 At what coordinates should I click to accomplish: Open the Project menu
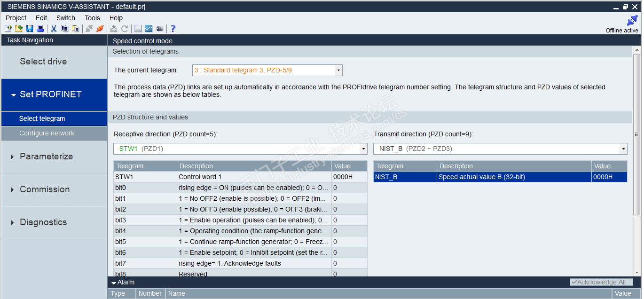point(16,18)
